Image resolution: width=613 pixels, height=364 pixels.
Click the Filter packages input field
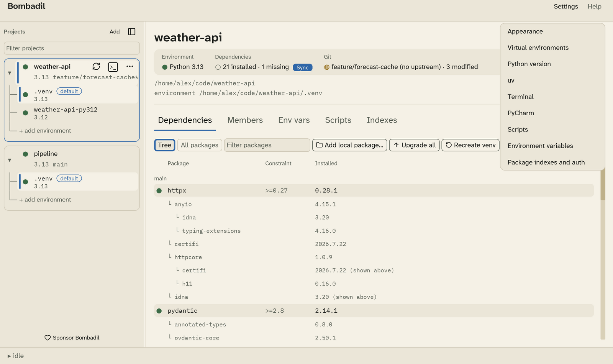click(x=267, y=145)
